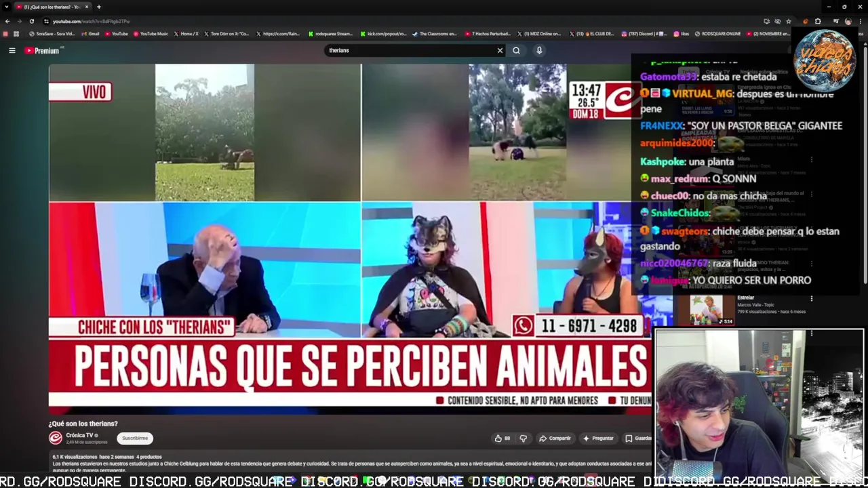
Task: Open the browser profile avatar
Action: point(848,21)
